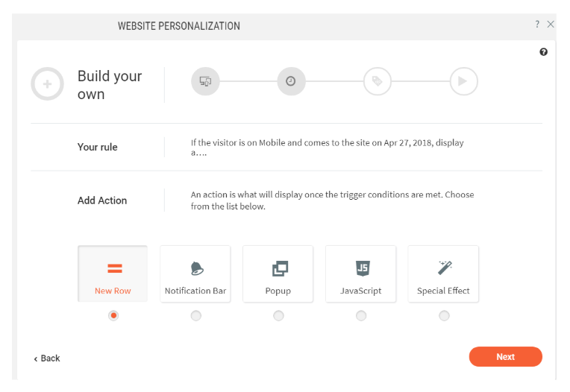Choose the New Row action card
570x392 pixels.
coord(113,274)
